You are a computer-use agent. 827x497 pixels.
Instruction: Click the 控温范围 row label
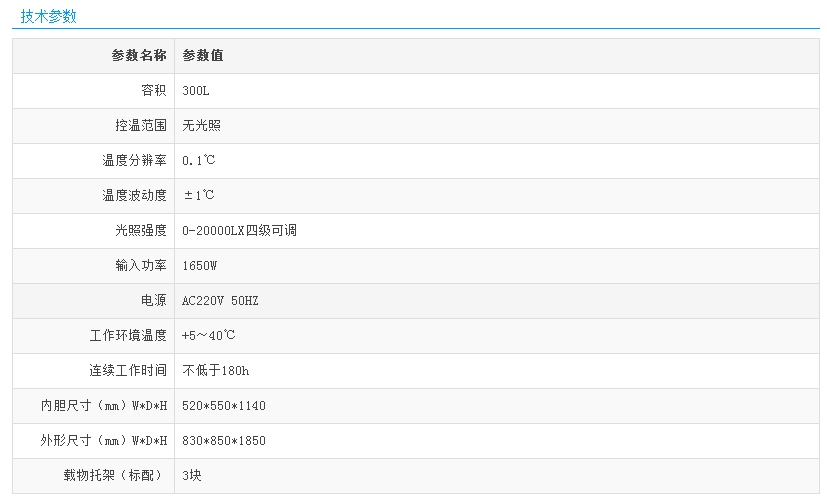point(140,126)
